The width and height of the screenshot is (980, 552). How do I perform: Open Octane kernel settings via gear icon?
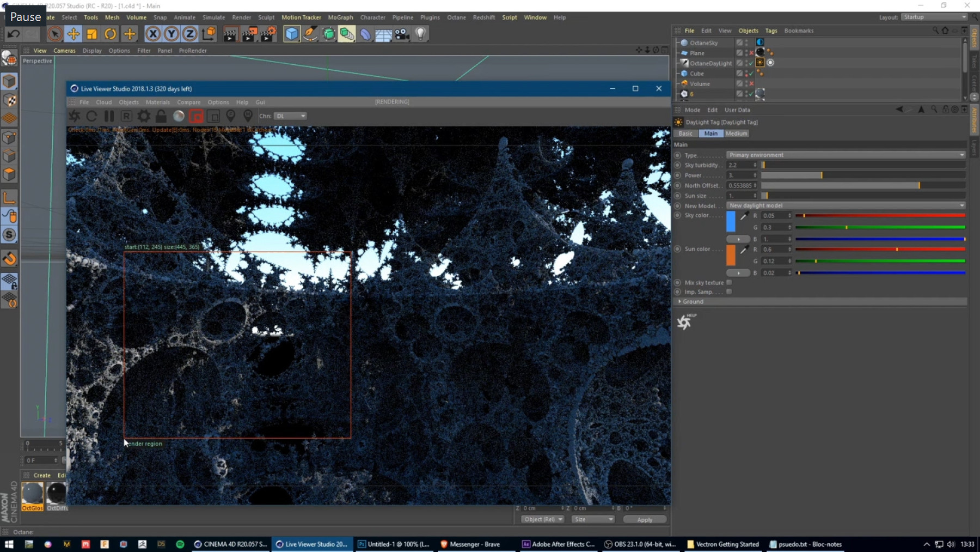coord(143,116)
